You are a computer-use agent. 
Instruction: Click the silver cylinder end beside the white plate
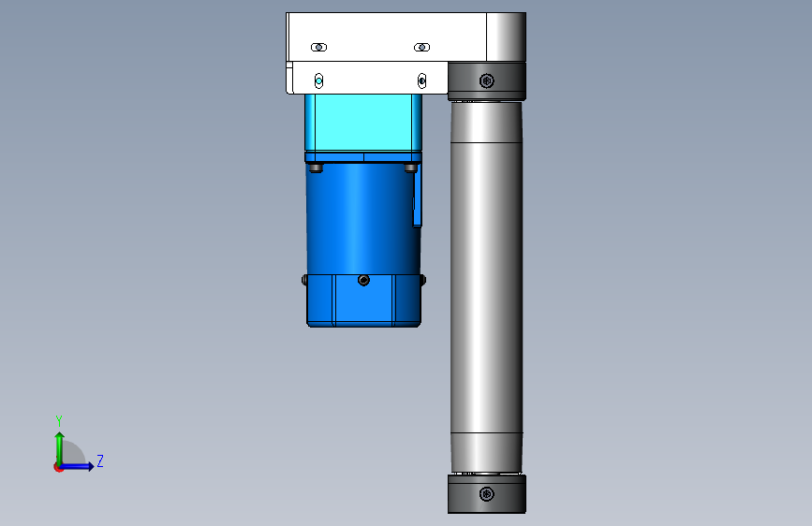pyautogui.click(x=507, y=37)
